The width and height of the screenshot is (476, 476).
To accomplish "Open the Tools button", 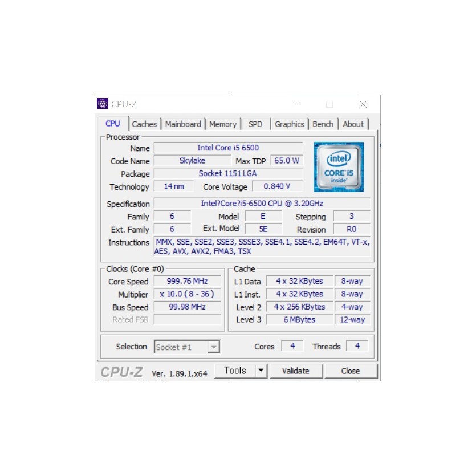I will (235, 371).
